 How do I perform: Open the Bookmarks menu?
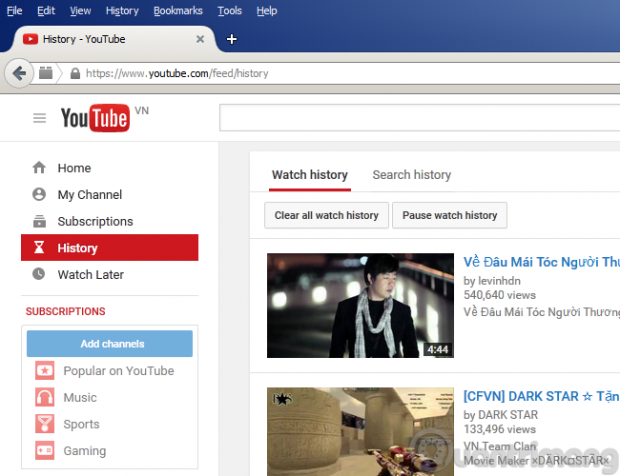pos(178,11)
